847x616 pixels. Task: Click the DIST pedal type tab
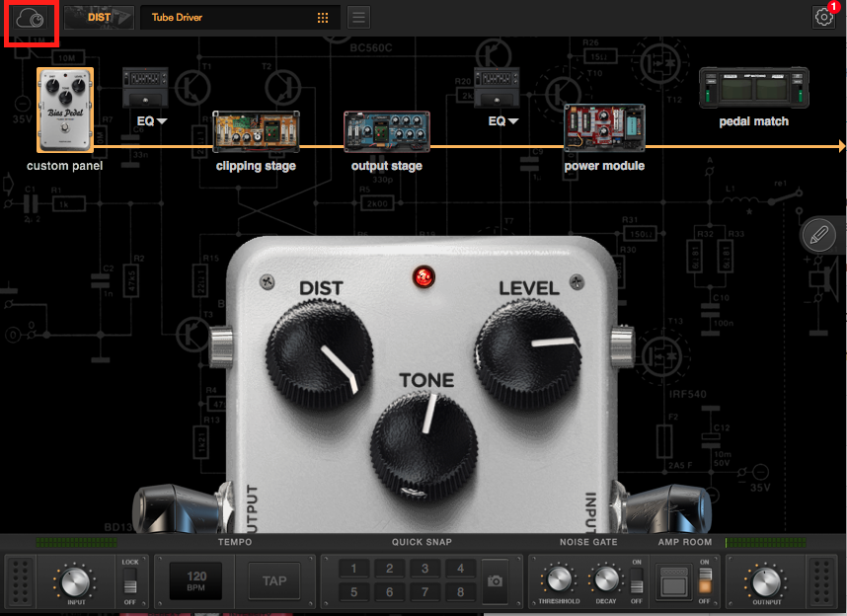pos(99,17)
